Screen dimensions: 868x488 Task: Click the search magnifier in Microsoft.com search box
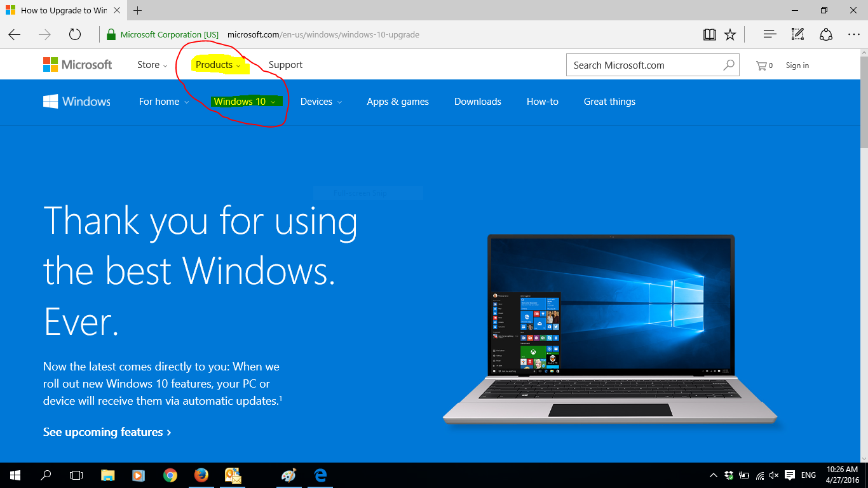pos(729,65)
